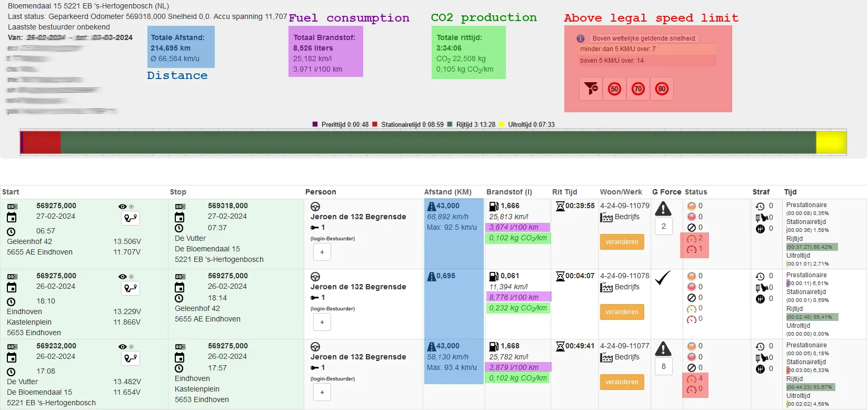Click key icon under Jeroen in first row

(x=315, y=228)
